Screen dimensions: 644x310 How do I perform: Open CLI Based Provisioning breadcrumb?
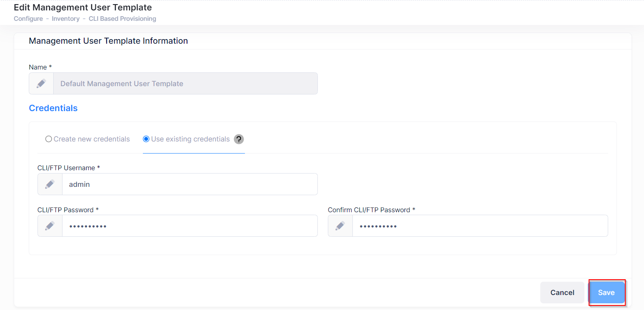point(122,19)
